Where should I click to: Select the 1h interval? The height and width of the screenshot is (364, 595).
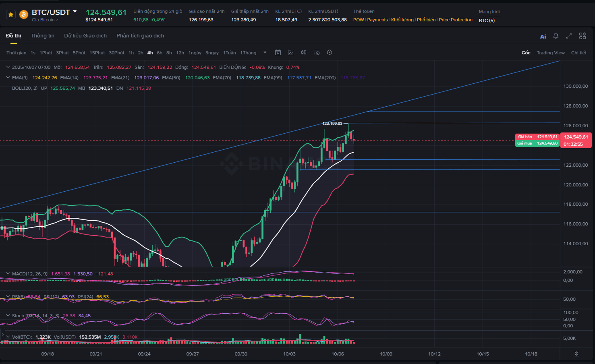[131, 53]
